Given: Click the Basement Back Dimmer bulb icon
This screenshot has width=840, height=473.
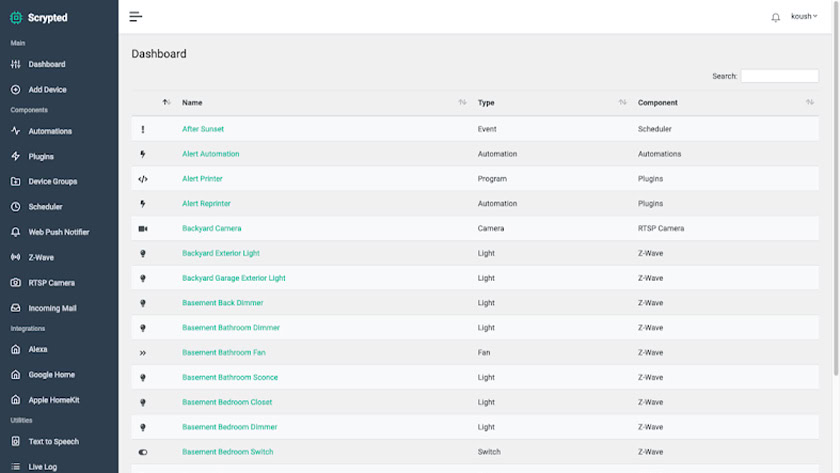Looking at the screenshot, I should tap(142, 303).
